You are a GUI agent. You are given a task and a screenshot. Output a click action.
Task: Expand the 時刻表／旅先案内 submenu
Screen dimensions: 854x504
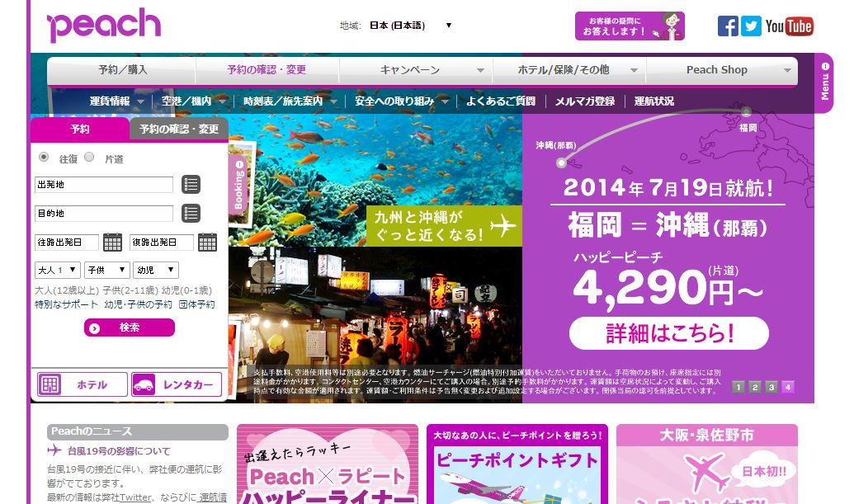290,101
